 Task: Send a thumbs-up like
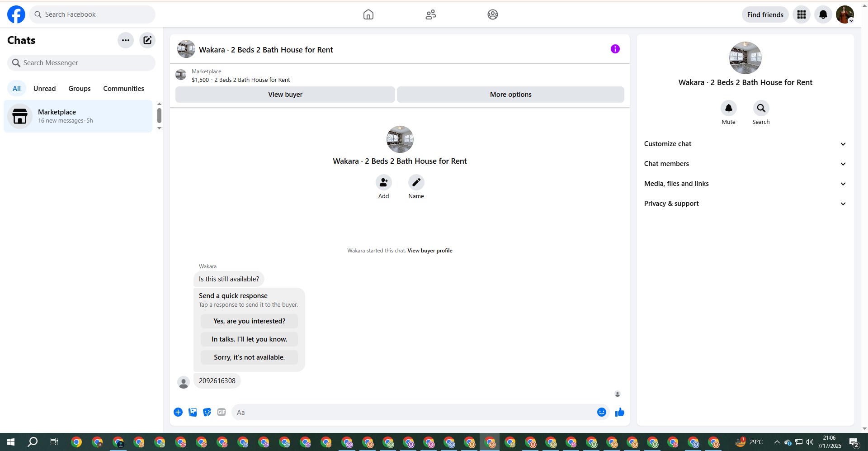(x=620, y=412)
